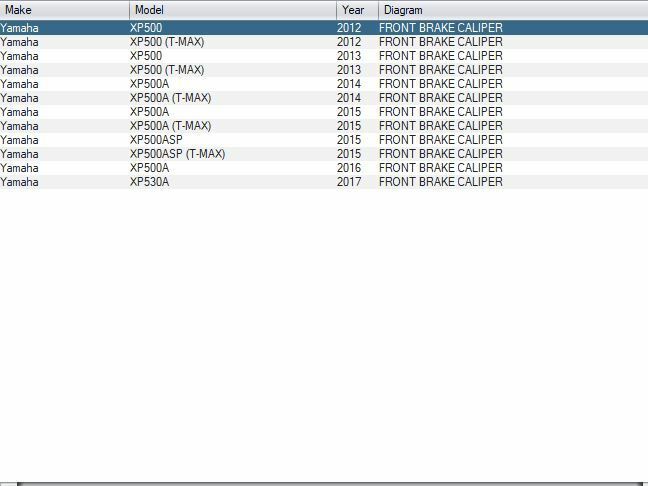648x486 pixels.
Task: Click 'FRONT BRAKE CALIPER' in the XP500ASP (T-MAX) row
Action: coord(441,154)
